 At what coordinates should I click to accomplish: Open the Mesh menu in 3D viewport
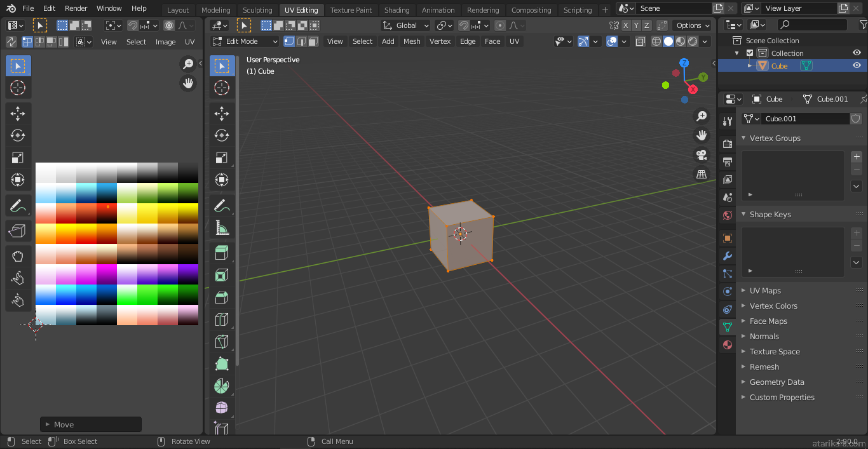(412, 41)
